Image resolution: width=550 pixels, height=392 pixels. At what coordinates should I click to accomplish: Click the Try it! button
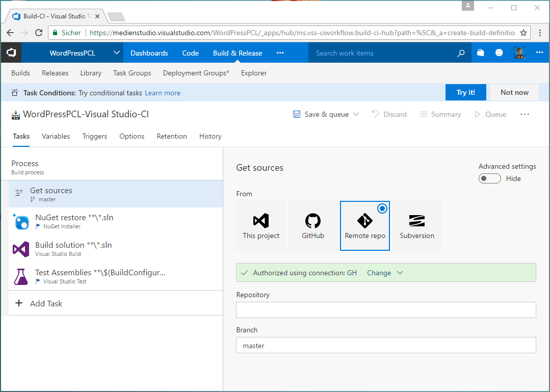point(466,92)
